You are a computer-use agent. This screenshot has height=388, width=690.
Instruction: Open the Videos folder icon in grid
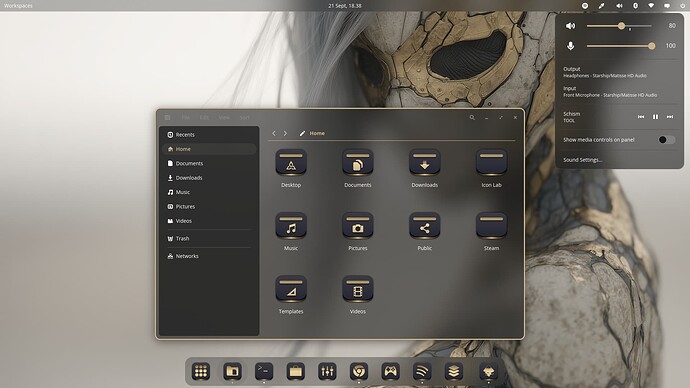pos(358,290)
